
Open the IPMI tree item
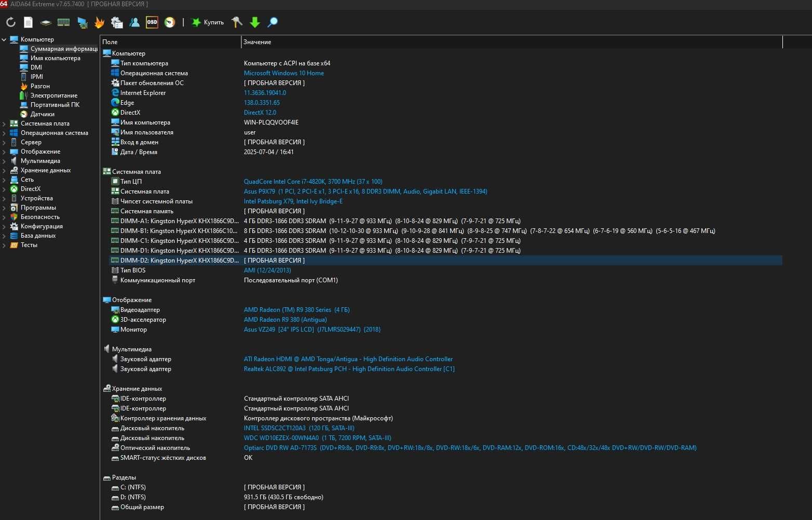(32, 77)
